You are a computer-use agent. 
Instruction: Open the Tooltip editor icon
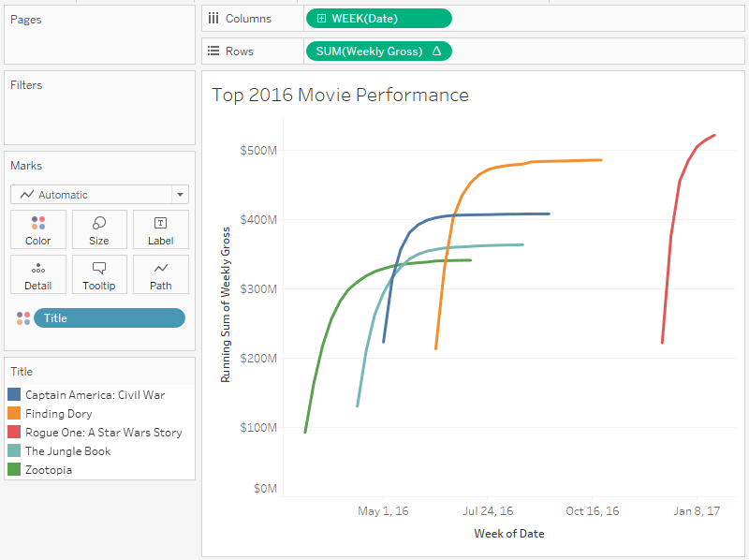tap(99, 273)
